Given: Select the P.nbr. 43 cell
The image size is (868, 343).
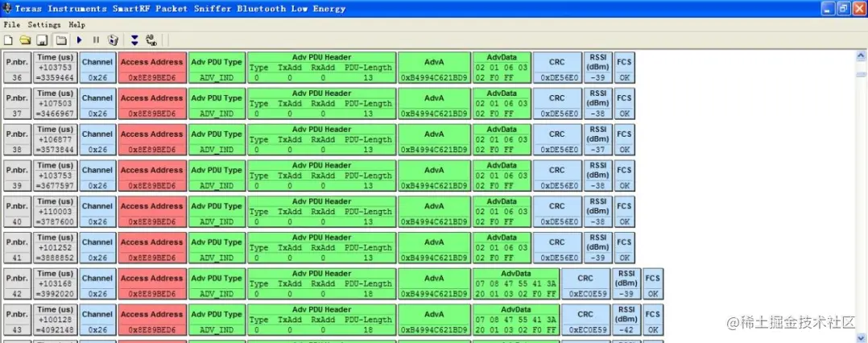Looking at the screenshot, I should [17, 319].
